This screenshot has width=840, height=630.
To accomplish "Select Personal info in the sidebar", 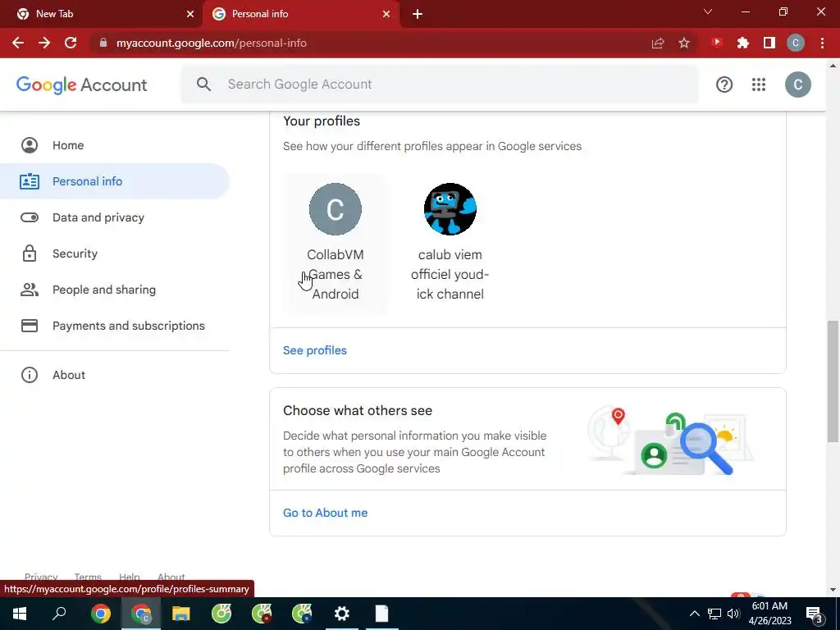I will [x=115, y=181].
